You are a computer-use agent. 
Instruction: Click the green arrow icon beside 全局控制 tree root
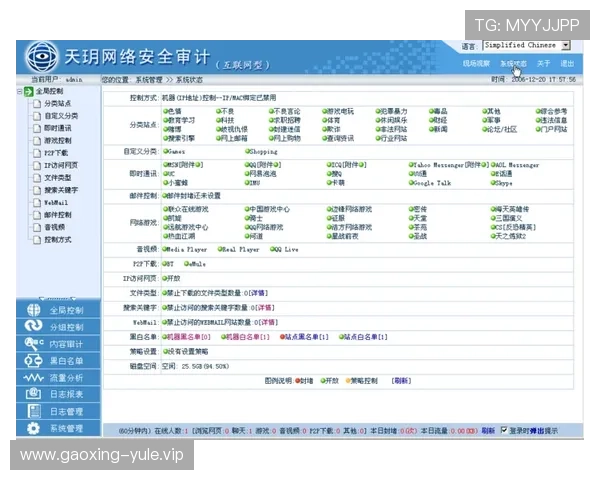coord(29,91)
